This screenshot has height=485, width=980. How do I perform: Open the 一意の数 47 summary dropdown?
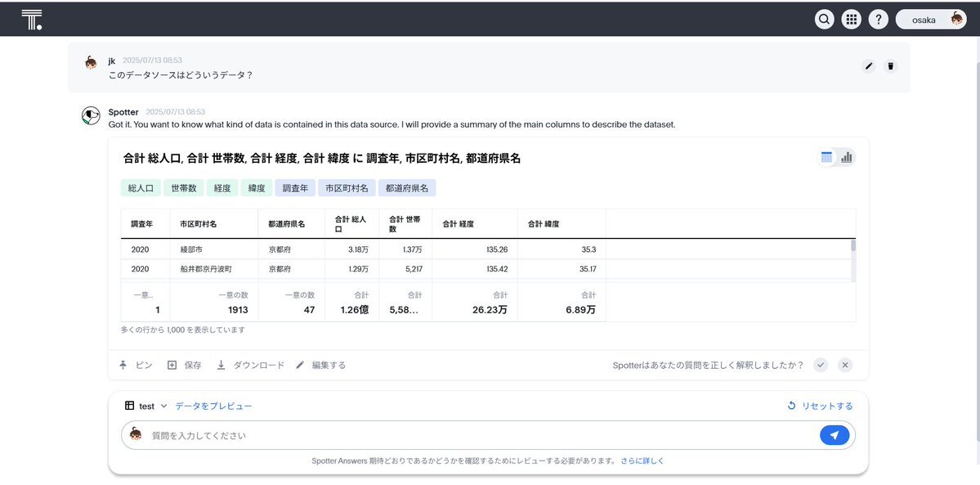[x=291, y=303]
